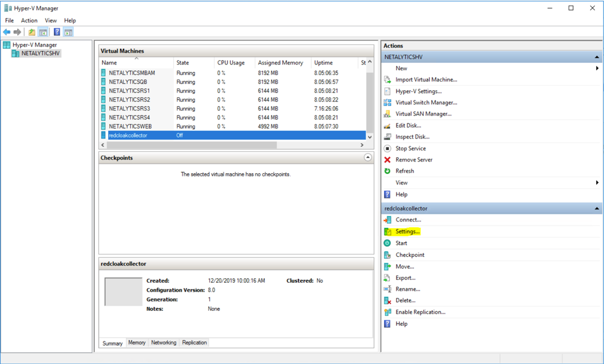Click the green Start power icon
This screenshot has width=604, height=364.
pyautogui.click(x=388, y=243)
